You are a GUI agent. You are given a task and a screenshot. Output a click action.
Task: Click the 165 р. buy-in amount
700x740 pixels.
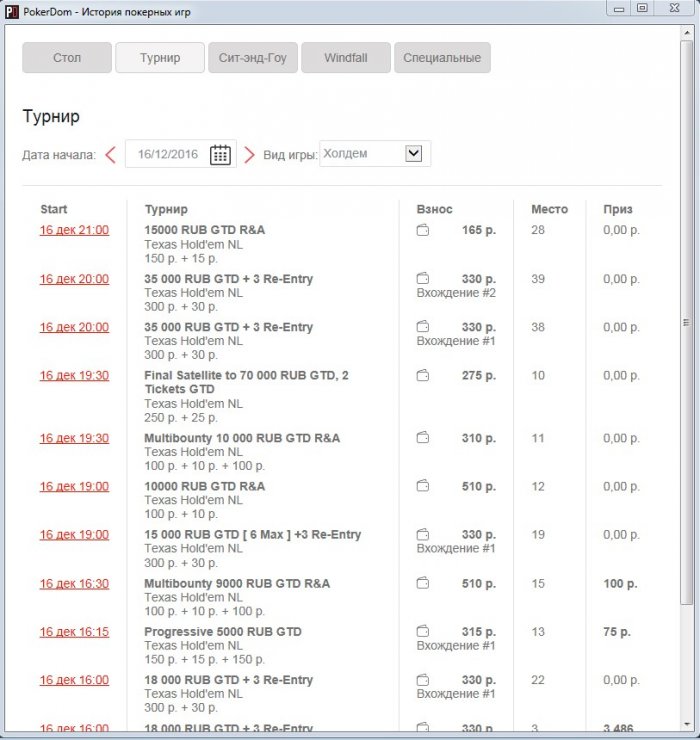click(x=479, y=230)
